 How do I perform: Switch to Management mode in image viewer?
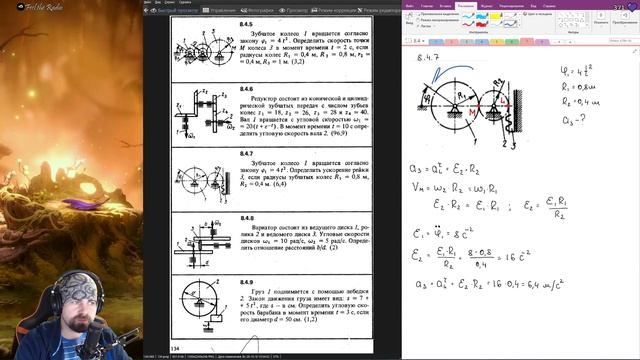[219, 10]
